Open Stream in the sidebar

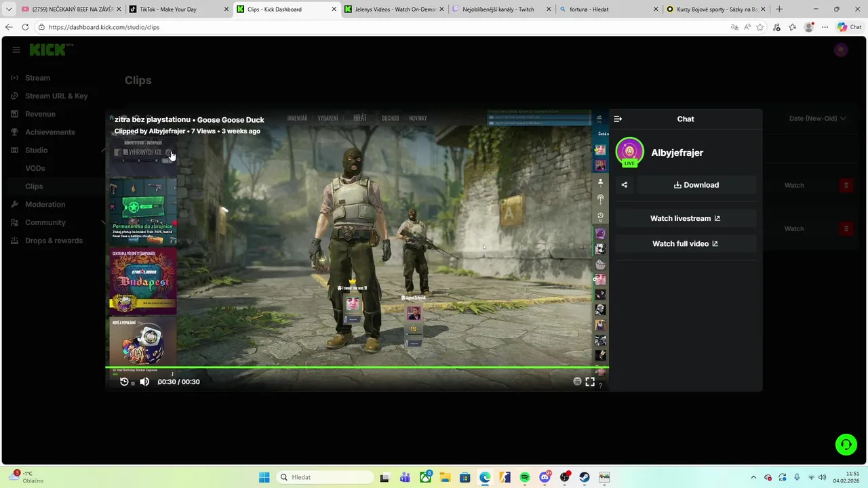[x=37, y=78]
